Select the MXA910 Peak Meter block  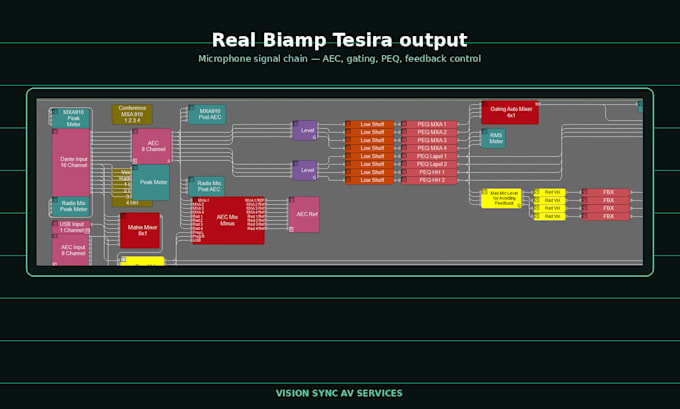click(x=71, y=118)
